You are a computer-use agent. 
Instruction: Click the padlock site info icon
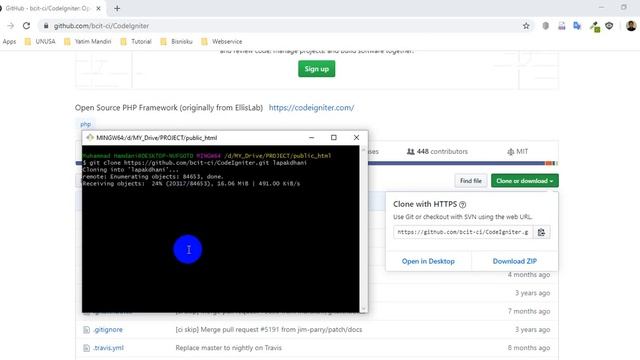tap(46, 26)
